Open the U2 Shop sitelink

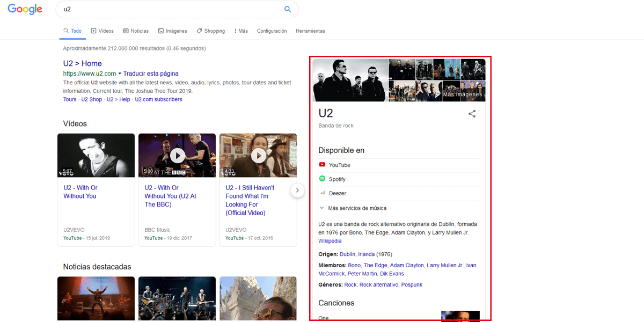click(91, 99)
